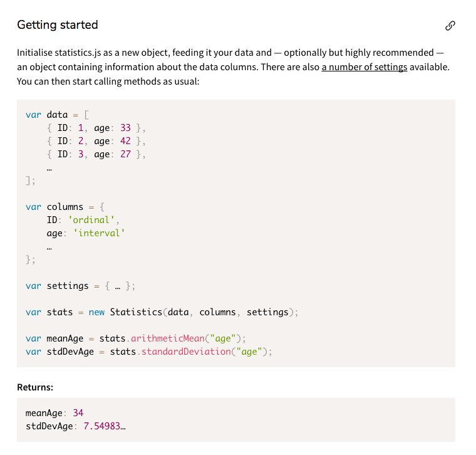Click the 'ordinal' string value
This screenshot has height=455, width=476.
click(91, 220)
